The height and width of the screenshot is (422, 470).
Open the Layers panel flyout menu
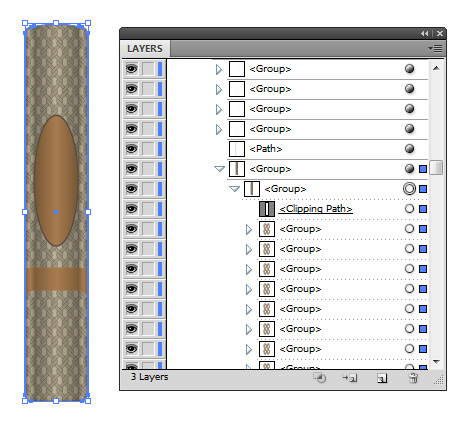click(435, 49)
